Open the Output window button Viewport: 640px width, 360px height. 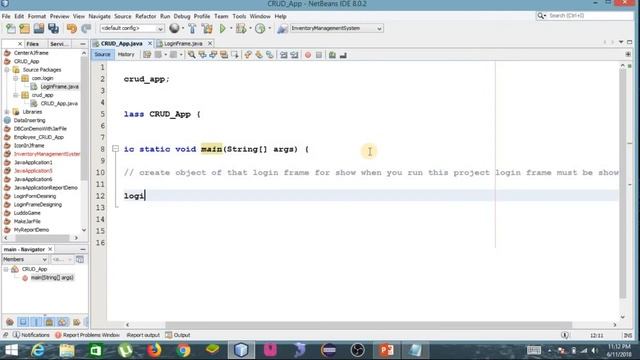pos(178,335)
